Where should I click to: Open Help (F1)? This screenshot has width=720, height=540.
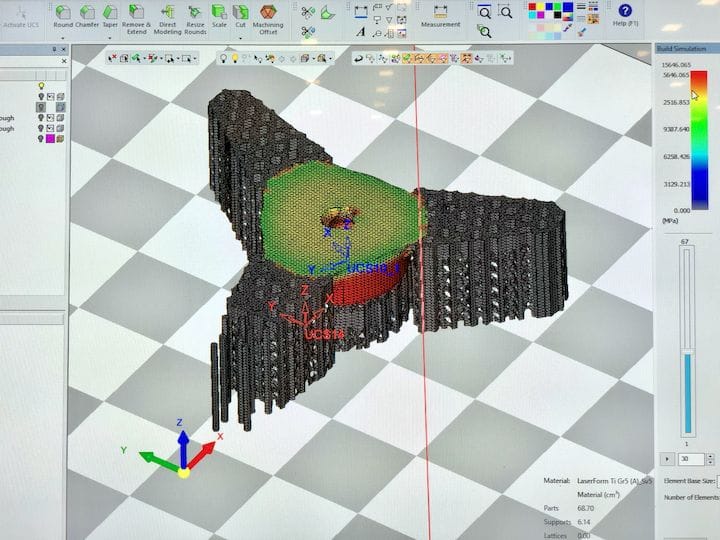[625, 14]
